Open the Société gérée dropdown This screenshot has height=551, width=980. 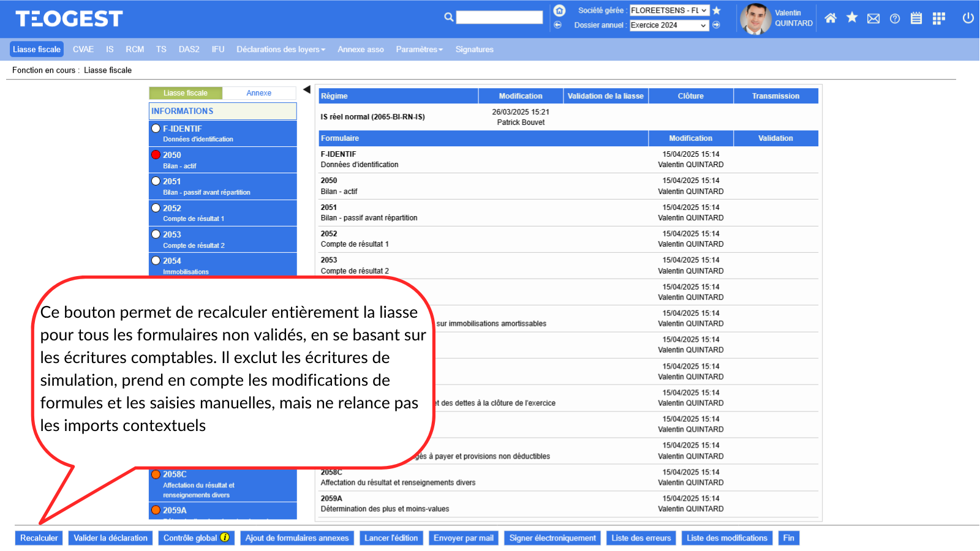tap(669, 10)
